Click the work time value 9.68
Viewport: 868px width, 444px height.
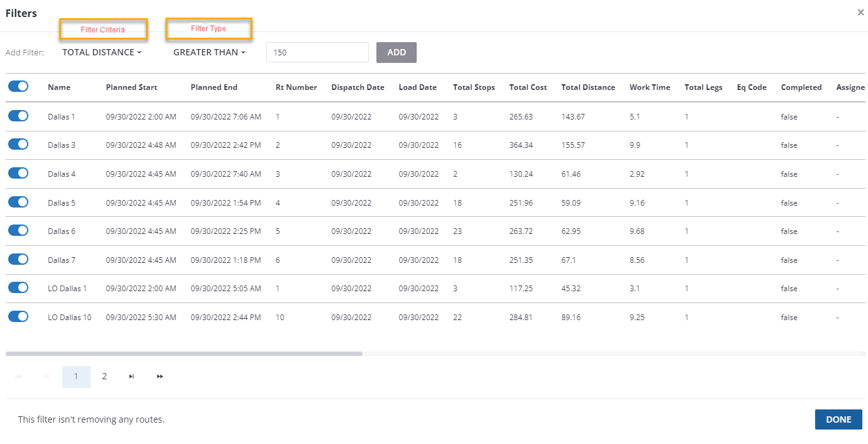pos(637,231)
